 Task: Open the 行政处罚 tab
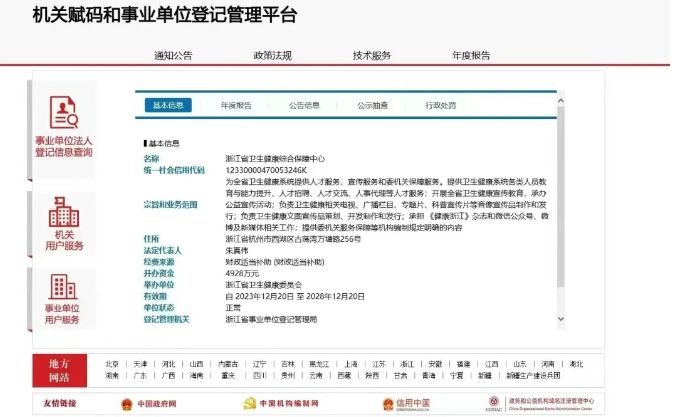pos(440,104)
